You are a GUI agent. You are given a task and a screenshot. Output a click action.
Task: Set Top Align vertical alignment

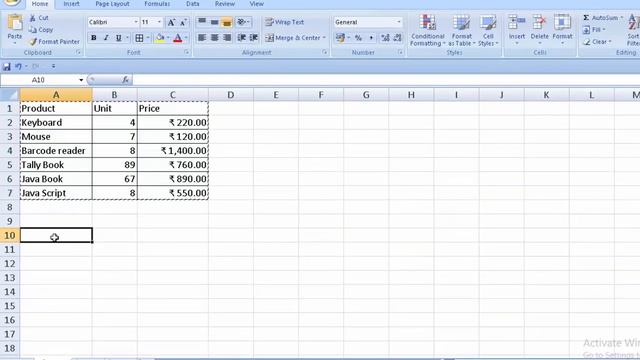point(202,22)
